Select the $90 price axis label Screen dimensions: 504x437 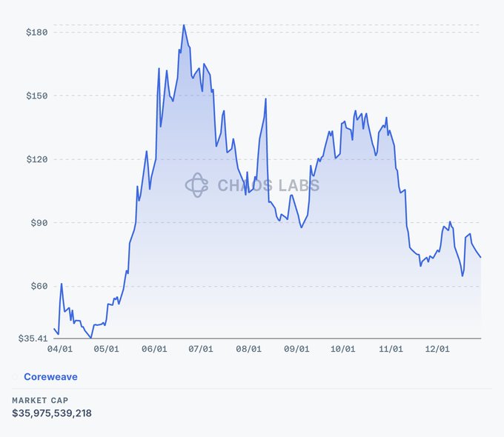[x=39, y=223]
